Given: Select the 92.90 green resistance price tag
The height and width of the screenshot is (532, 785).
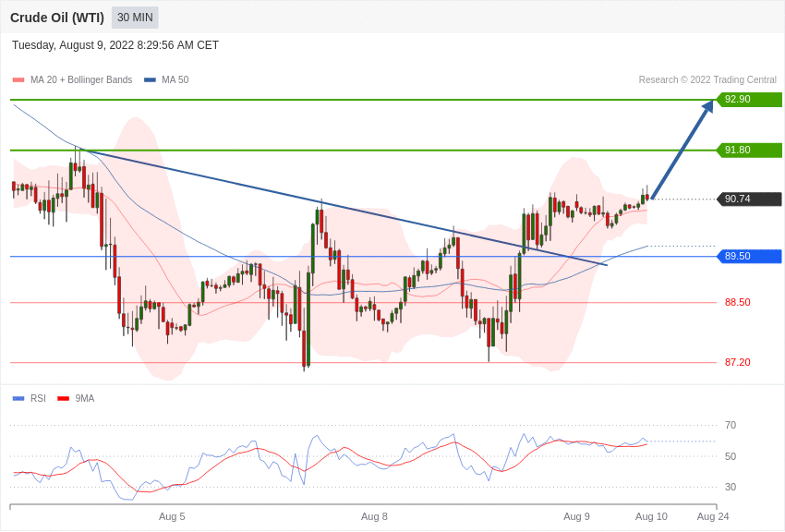Looking at the screenshot, I should (x=749, y=100).
